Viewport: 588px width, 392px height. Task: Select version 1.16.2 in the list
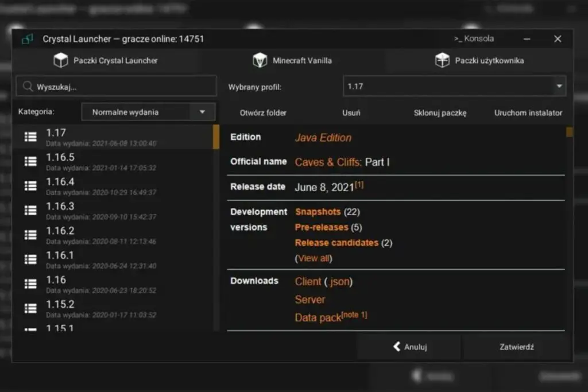coord(113,235)
